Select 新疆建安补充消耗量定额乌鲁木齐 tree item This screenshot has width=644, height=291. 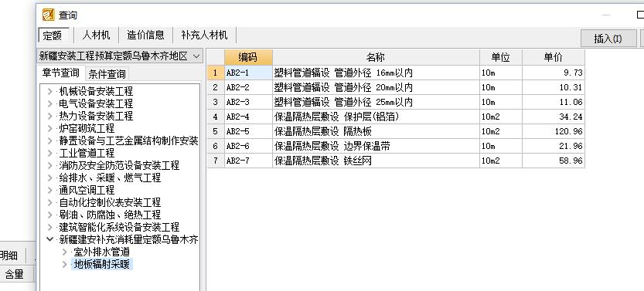[128, 239]
